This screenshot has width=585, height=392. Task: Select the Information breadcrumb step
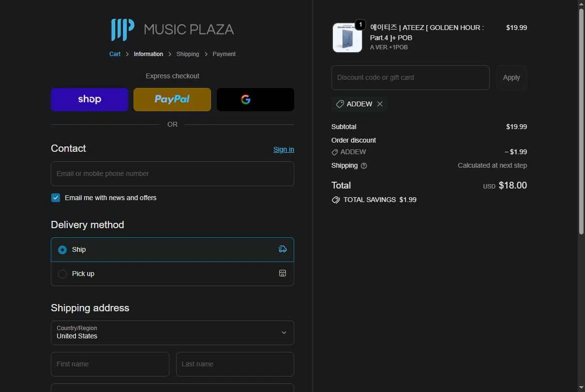click(148, 54)
